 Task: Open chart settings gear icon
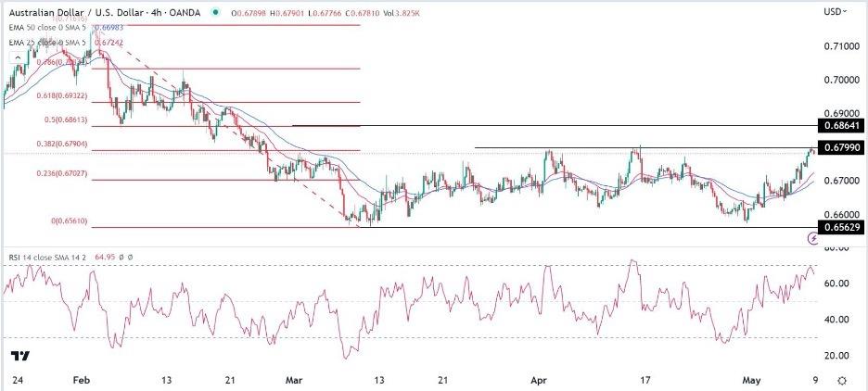(x=841, y=380)
